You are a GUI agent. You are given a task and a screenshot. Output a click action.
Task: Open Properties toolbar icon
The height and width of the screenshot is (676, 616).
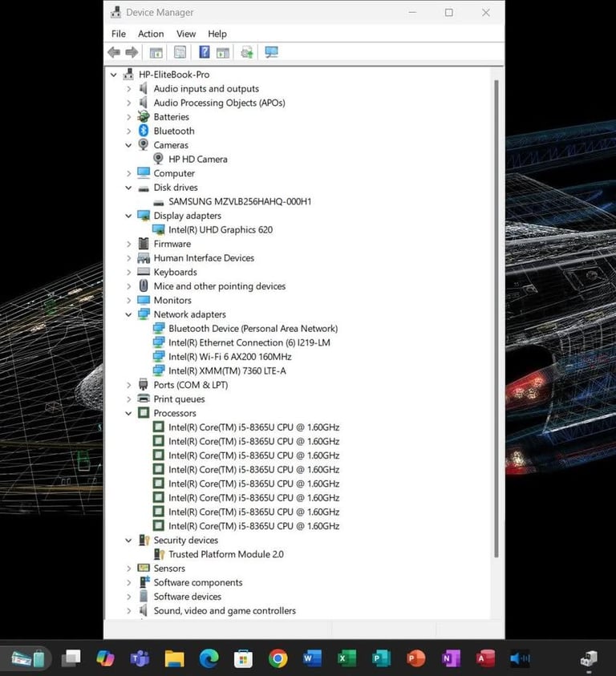click(180, 53)
